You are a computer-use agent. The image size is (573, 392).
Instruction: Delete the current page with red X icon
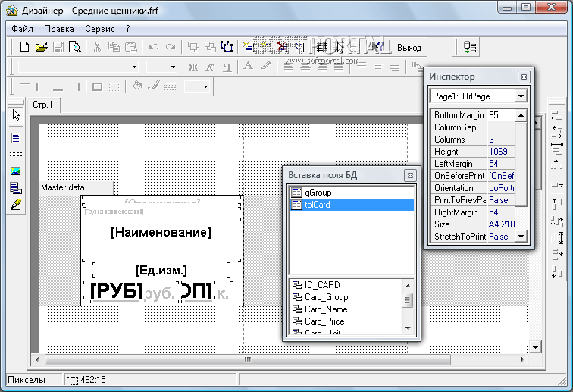click(282, 47)
